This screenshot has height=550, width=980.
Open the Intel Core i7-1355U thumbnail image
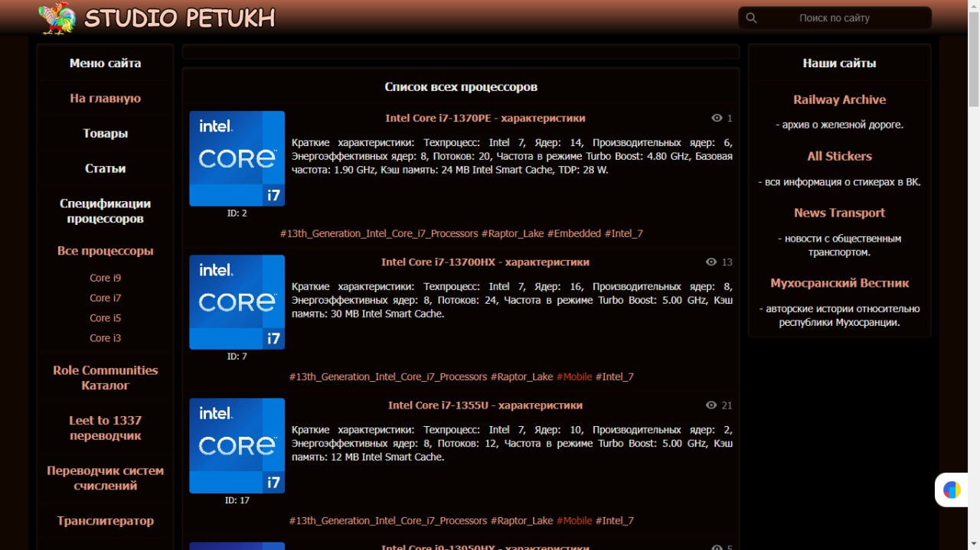pos(237,446)
